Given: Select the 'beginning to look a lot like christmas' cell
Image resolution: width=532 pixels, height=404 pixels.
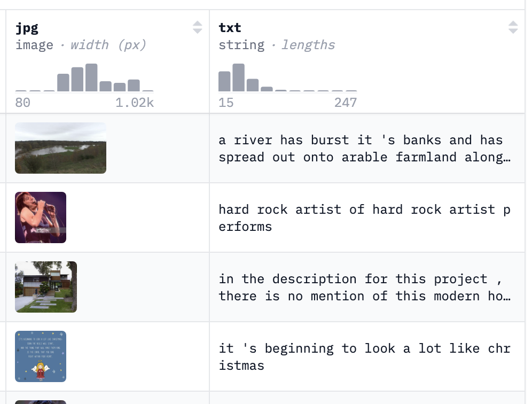Looking at the screenshot, I should (364, 357).
